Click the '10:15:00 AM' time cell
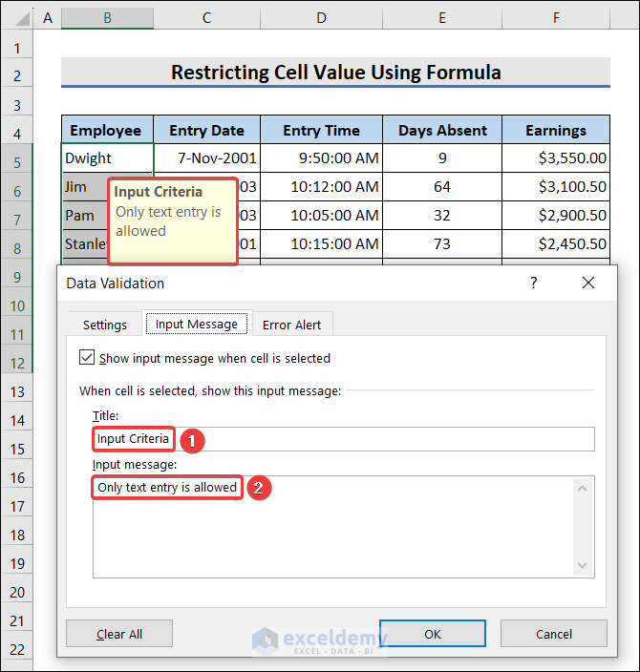The image size is (640, 672). (321, 243)
